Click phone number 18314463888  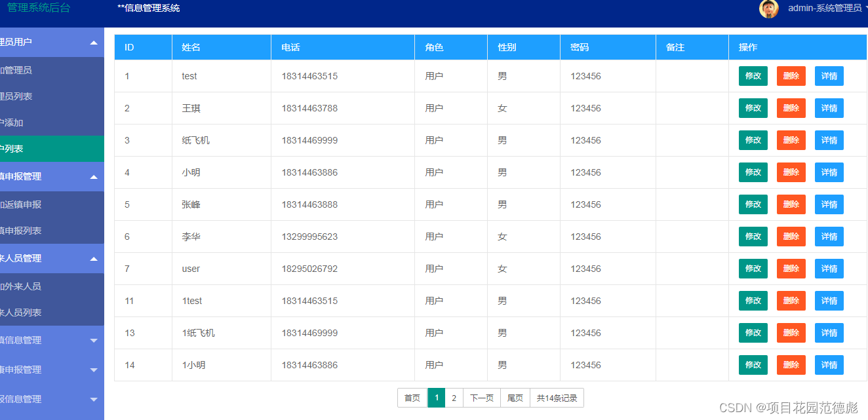309,204
